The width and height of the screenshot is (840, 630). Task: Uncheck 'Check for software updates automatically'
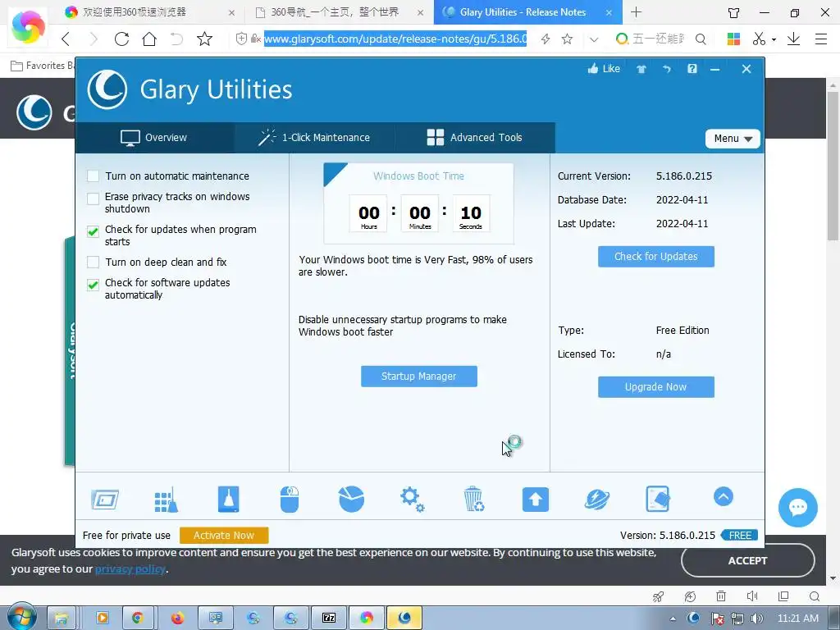pyautogui.click(x=94, y=285)
